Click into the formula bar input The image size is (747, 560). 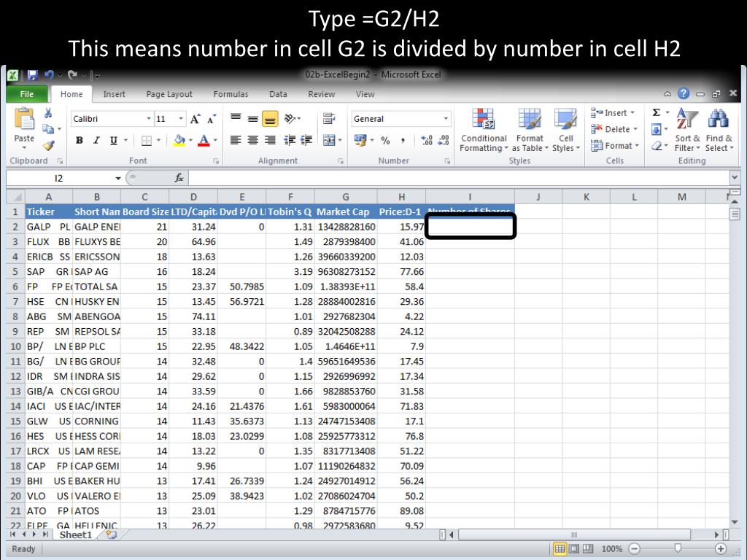coord(458,178)
